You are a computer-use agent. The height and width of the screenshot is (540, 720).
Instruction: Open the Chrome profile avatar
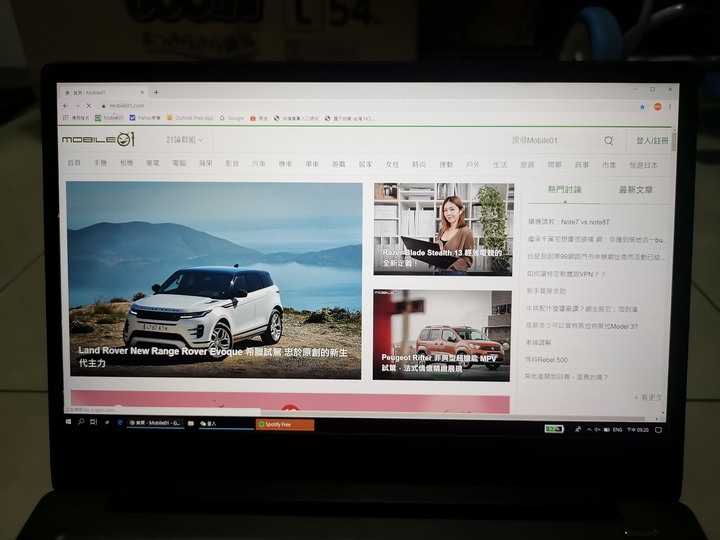pyautogui.click(x=658, y=107)
